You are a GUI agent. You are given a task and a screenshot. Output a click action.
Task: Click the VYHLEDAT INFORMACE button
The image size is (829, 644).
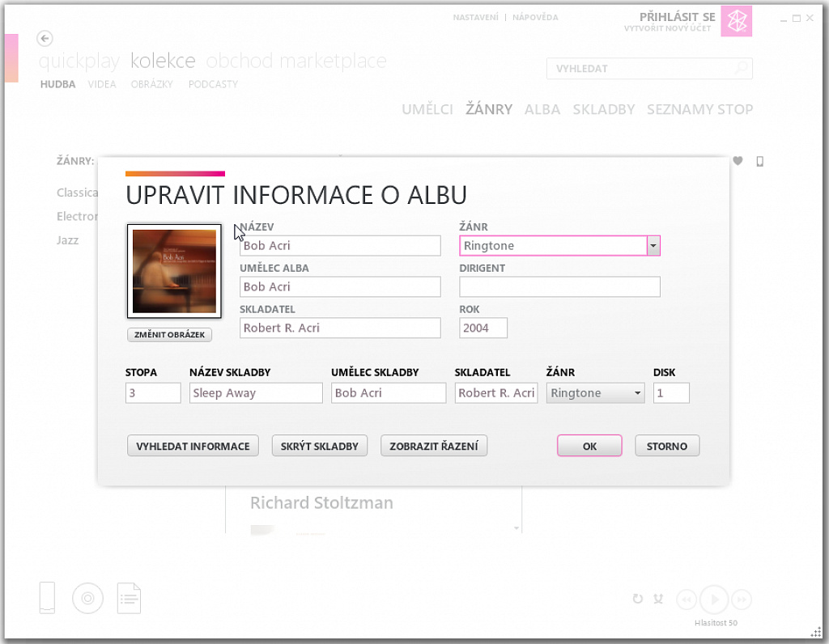193,446
